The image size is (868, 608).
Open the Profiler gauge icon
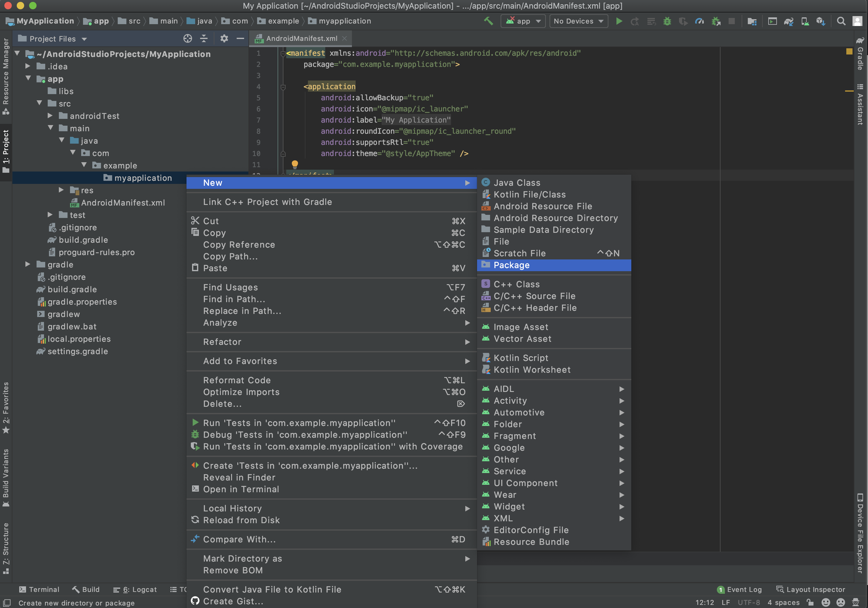(x=699, y=21)
